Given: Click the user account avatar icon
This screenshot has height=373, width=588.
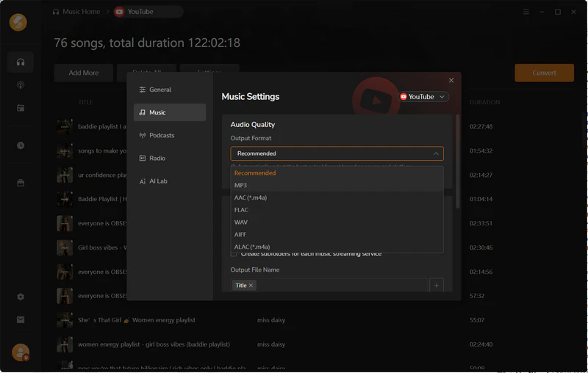Looking at the screenshot, I should pyautogui.click(x=21, y=352).
